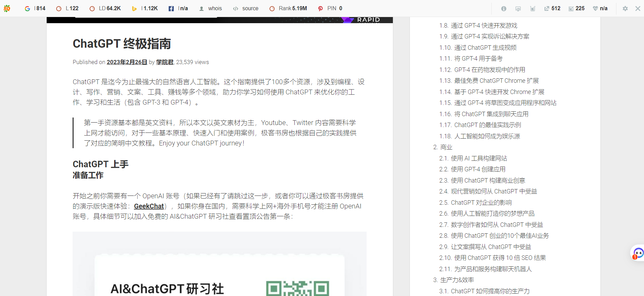Viewport: 644px width, 296px height.
Task: Show the internal links report (225)
Action: point(577,9)
